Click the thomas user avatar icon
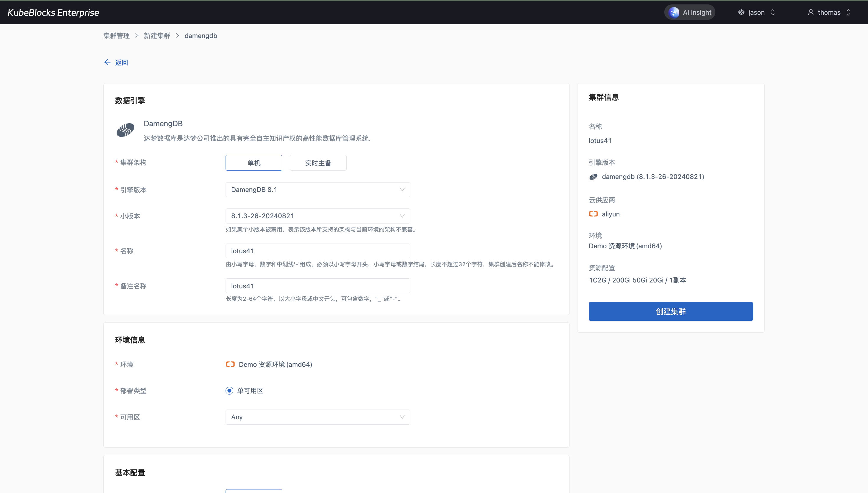 click(x=810, y=12)
